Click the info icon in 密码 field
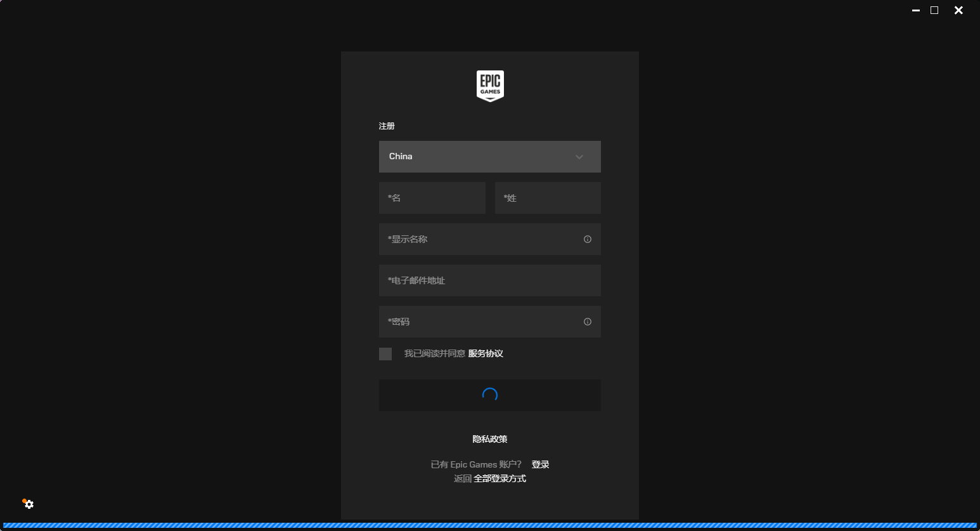The image size is (980, 531). (588, 322)
